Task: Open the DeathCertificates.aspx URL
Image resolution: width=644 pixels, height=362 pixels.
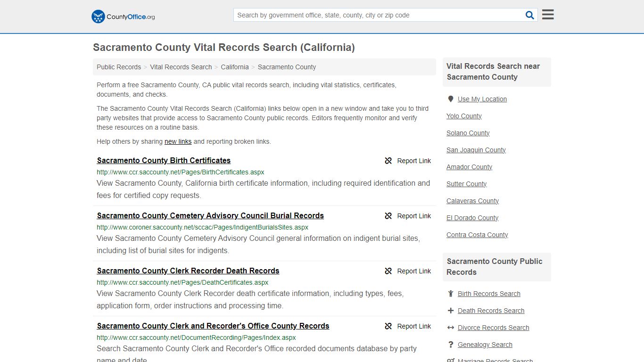Action: (182, 282)
